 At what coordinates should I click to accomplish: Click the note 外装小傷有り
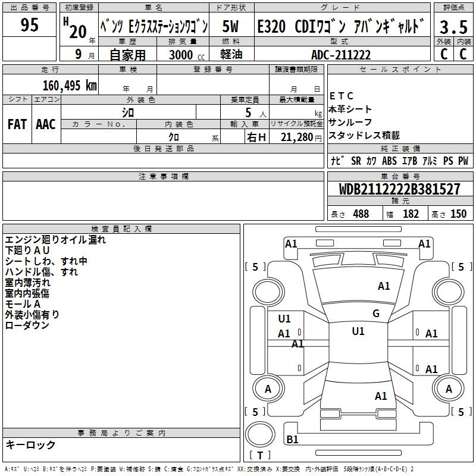coord(32,315)
